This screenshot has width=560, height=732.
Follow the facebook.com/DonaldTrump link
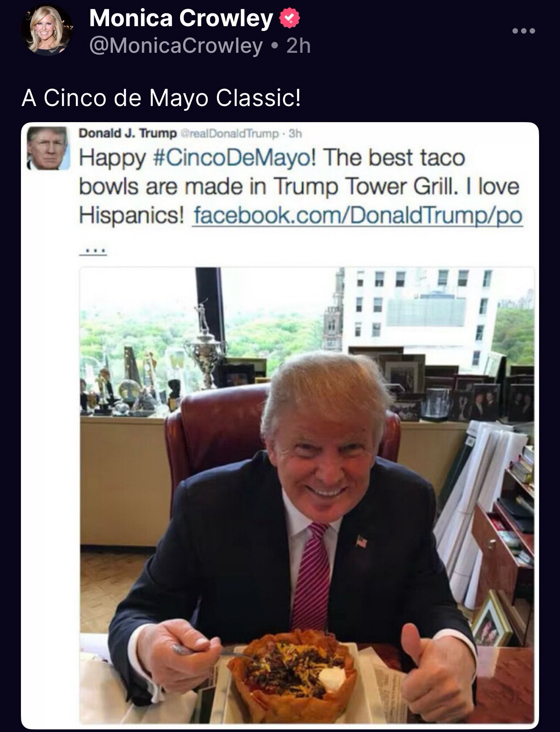[357, 215]
